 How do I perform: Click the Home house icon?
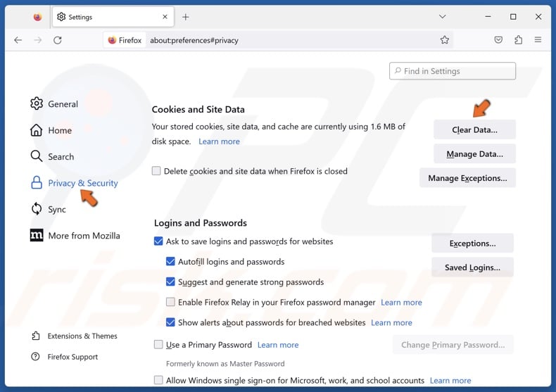[36, 129]
